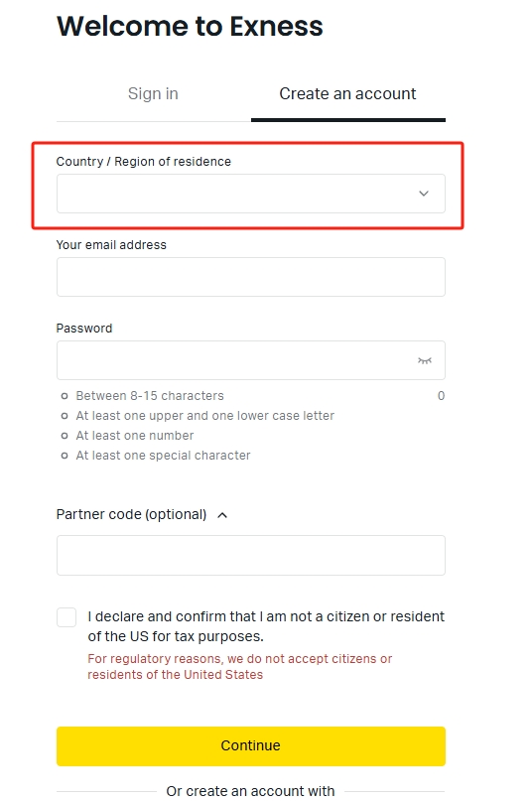Click the 'I declare and confirm' statement text
This screenshot has width=532, height=801.
(x=266, y=626)
